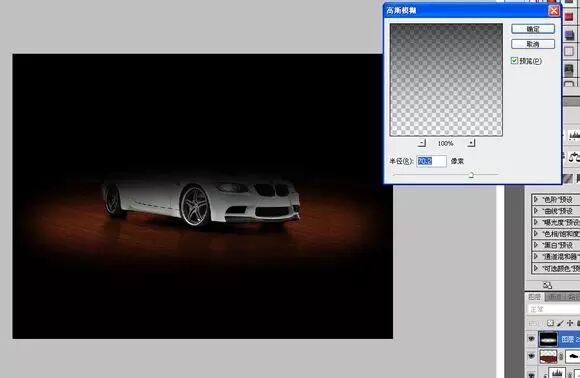Click the red style swatch icon
The image size is (580, 378).
click(570, 17)
